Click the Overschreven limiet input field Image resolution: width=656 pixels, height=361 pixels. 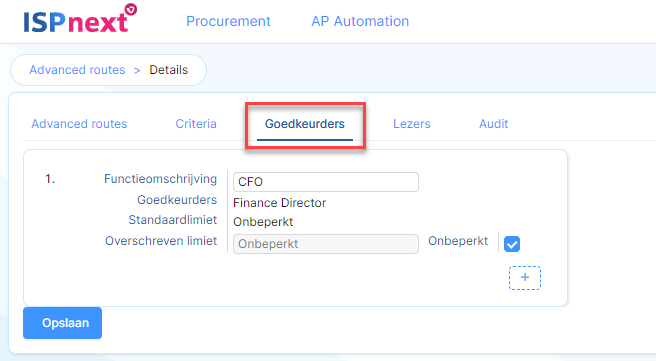click(x=325, y=244)
